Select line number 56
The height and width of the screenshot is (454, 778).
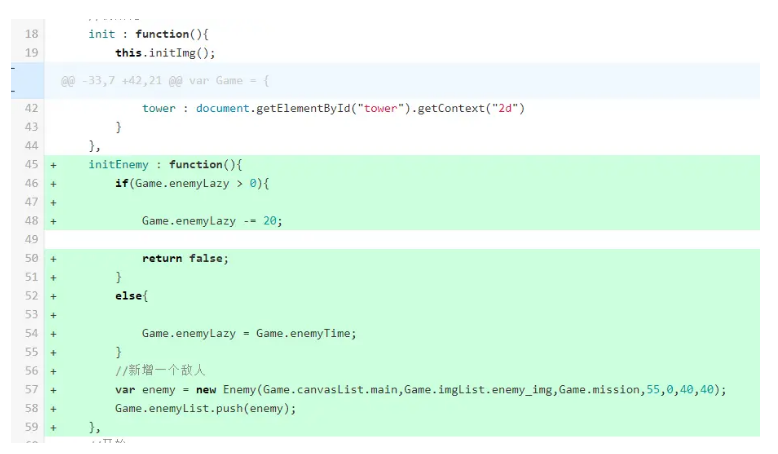click(x=31, y=371)
